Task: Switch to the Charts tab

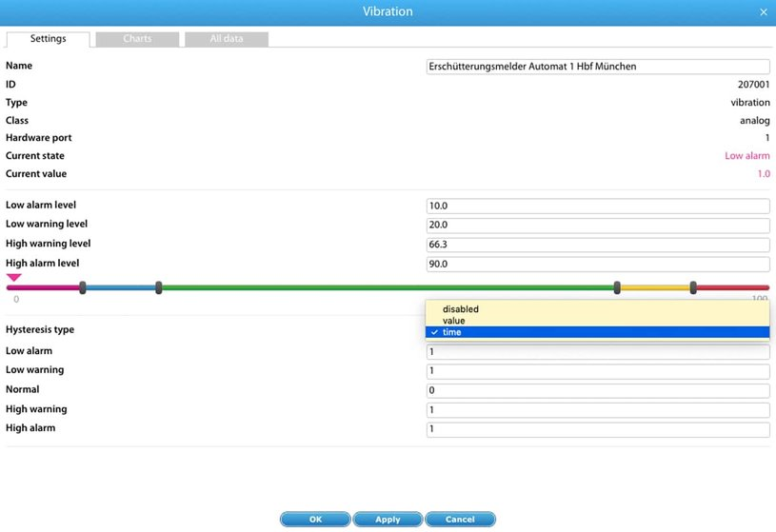Action: click(x=137, y=39)
